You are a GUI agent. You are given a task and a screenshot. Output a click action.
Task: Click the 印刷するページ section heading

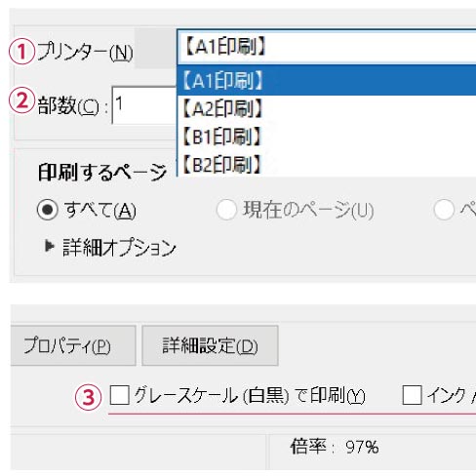pyautogui.click(x=102, y=172)
